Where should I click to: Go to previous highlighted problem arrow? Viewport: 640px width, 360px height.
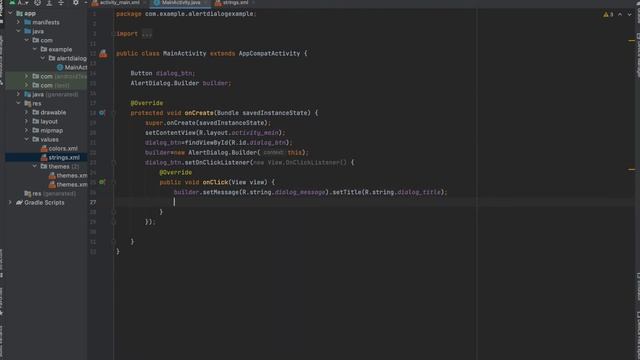click(x=620, y=14)
